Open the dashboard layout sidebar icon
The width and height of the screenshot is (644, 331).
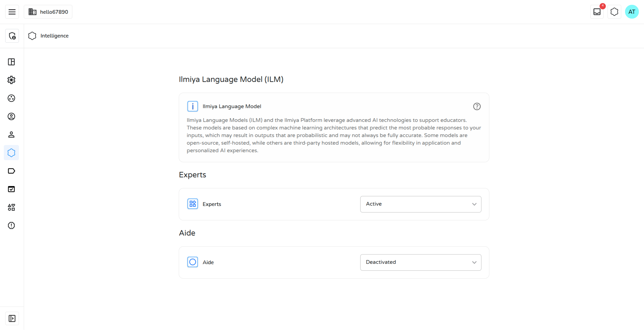(x=11, y=62)
